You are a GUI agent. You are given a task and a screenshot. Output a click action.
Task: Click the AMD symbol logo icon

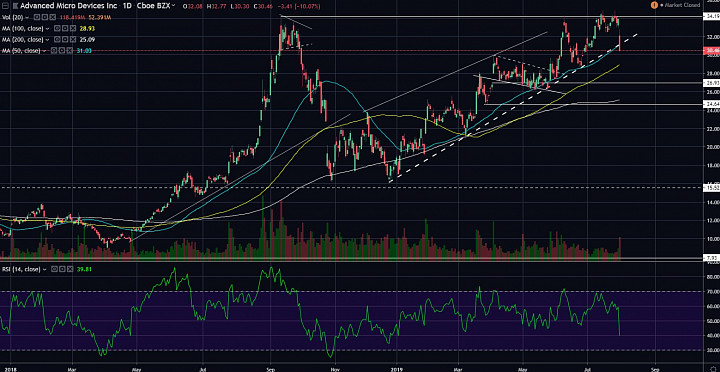click(15, 6)
